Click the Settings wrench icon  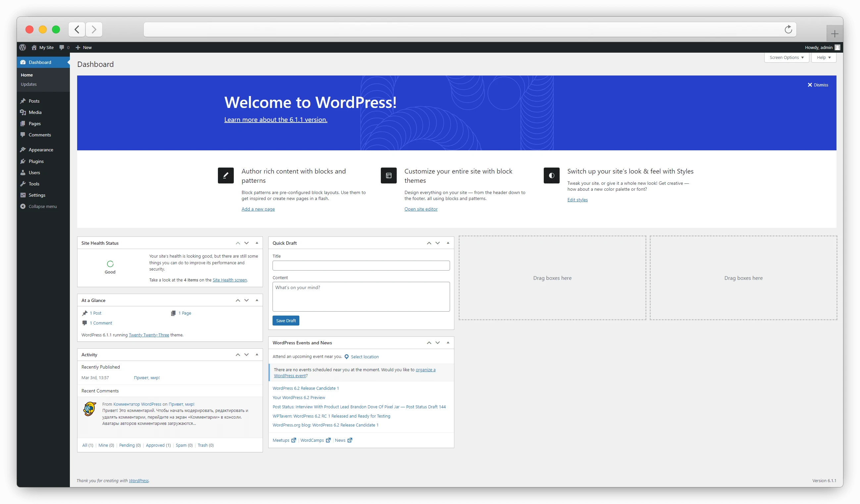[x=23, y=195]
